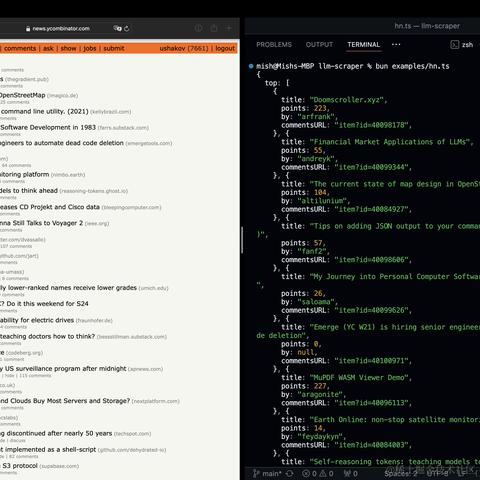Open the translate icon in the address bar
The width and height of the screenshot is (480, 480).
[117, 28]
